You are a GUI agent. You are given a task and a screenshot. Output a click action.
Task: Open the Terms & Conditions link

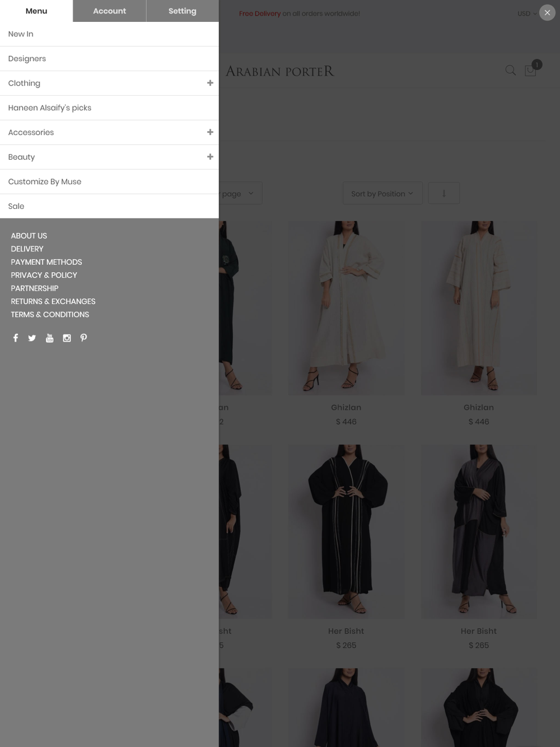(50, 315)
